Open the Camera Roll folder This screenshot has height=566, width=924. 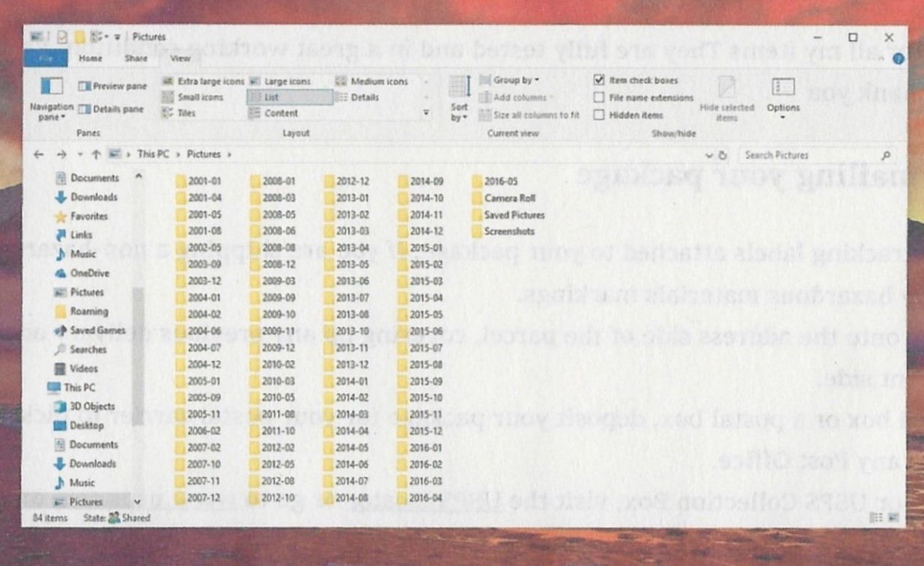502,198
